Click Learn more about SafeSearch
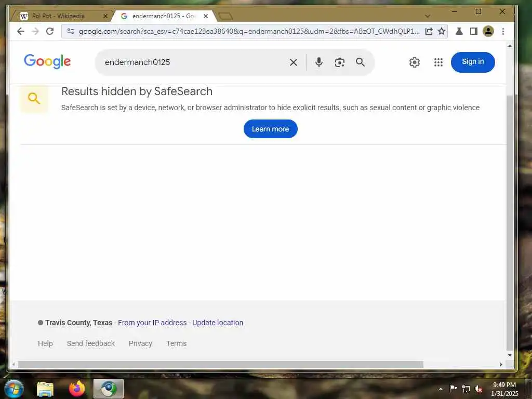Viewport: 532px width, 399px height. (x=270, y=129)
